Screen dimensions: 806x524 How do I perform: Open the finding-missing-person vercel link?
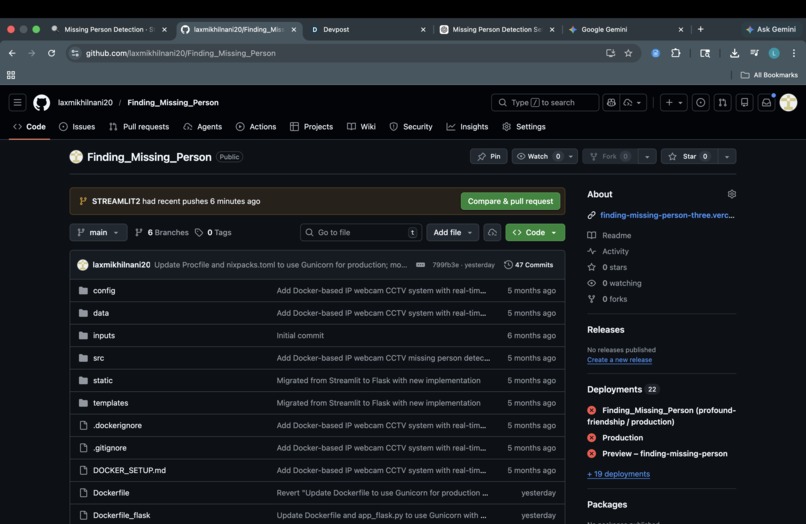[667, 215]
